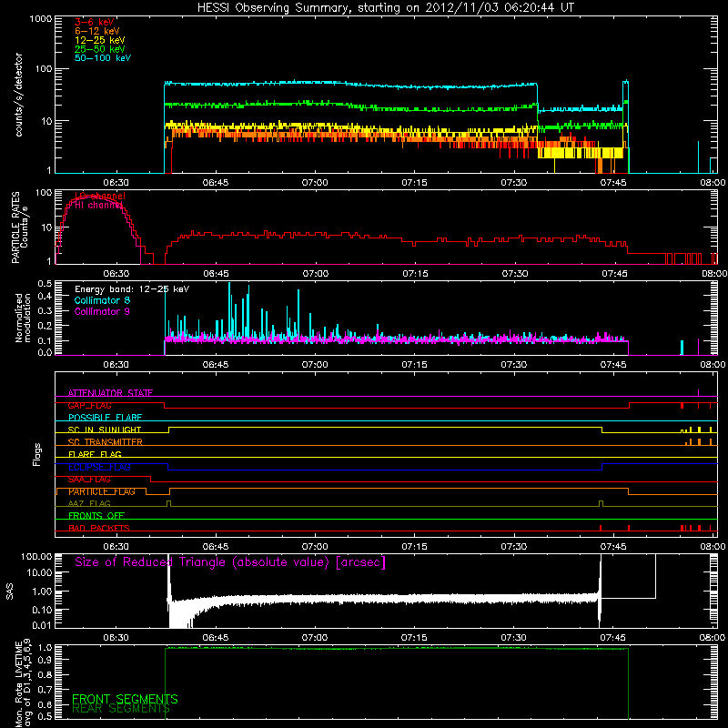728x728 pixels.
Task: Click 06:30 time label under count-rate panel
Action: (116, 183)
